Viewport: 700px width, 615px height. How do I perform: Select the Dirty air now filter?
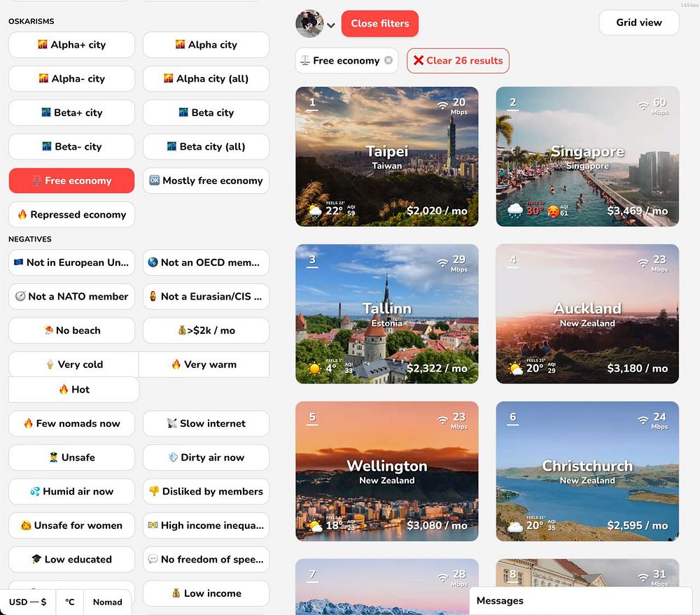click(206, 458)
